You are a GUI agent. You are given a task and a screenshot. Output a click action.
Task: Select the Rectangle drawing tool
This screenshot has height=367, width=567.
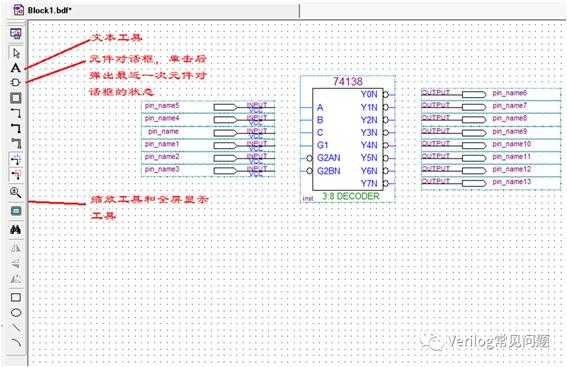coord(16,297)
